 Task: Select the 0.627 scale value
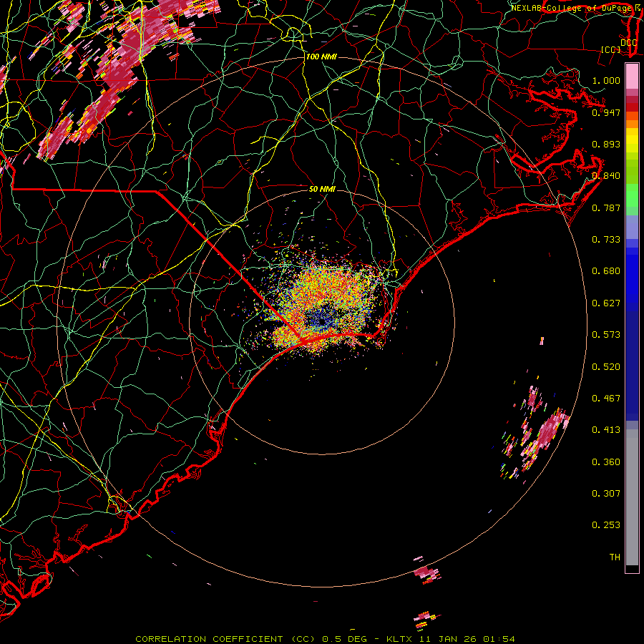coord(606,303)
